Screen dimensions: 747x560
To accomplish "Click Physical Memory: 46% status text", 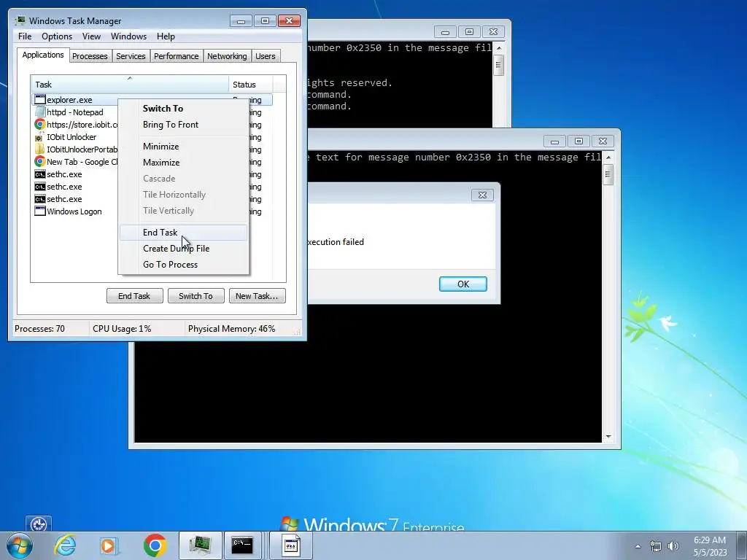I will pos(231,329).
